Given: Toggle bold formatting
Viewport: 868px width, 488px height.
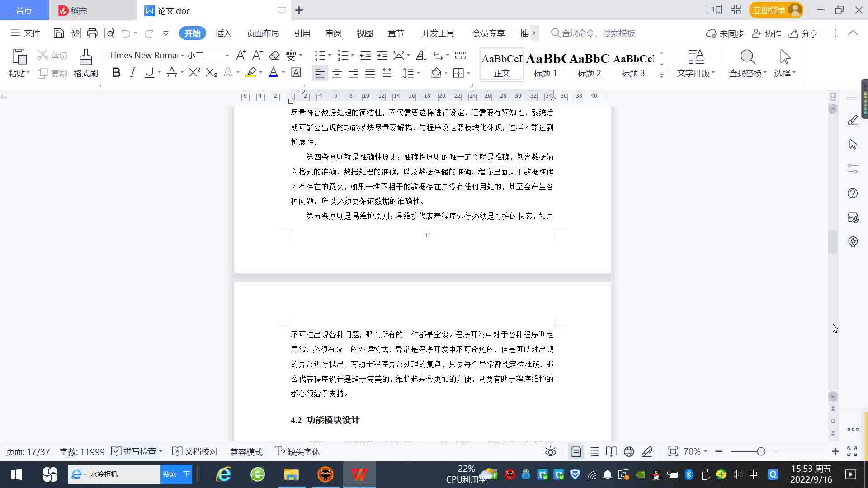Looking at the screenshot, I should tap(116, 73).
